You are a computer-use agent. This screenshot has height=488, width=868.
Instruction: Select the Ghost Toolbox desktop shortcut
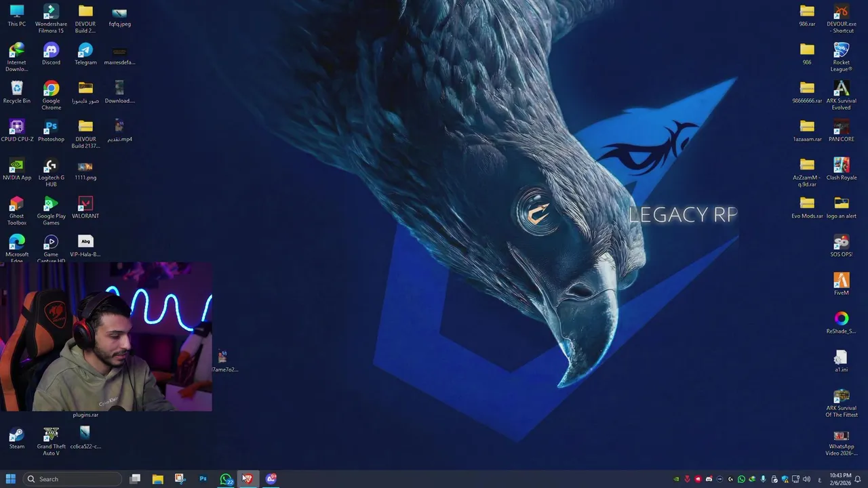pyautogui.click(x=17, y=211)
